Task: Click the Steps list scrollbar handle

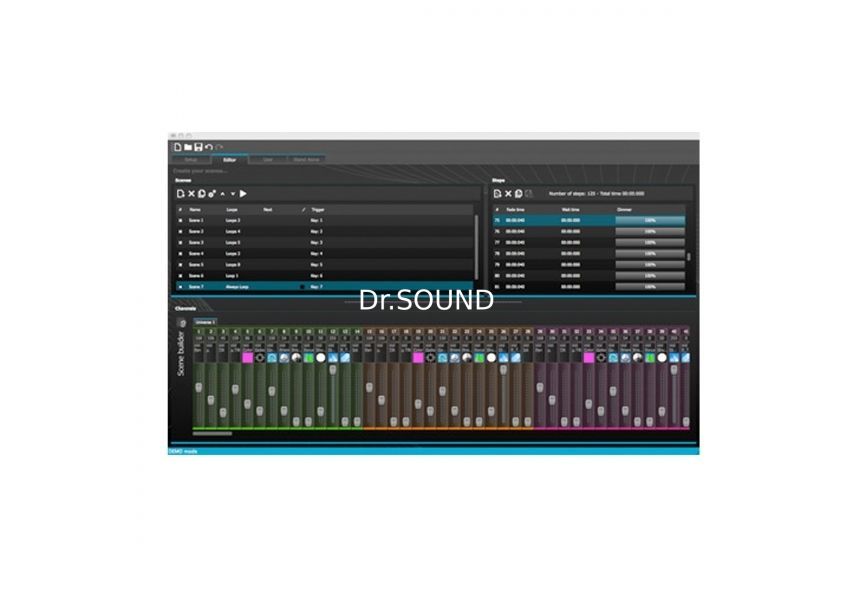Action: point(688,257)
